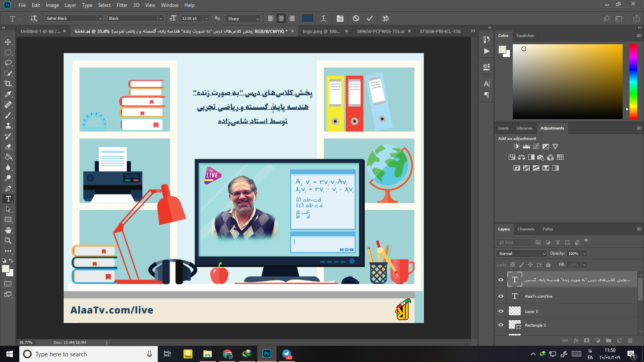Switch to Swatches tab

pos(525,36)
